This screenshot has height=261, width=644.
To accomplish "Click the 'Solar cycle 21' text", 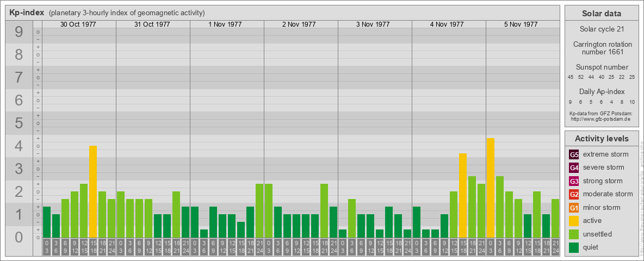I will tap(602, 29).
